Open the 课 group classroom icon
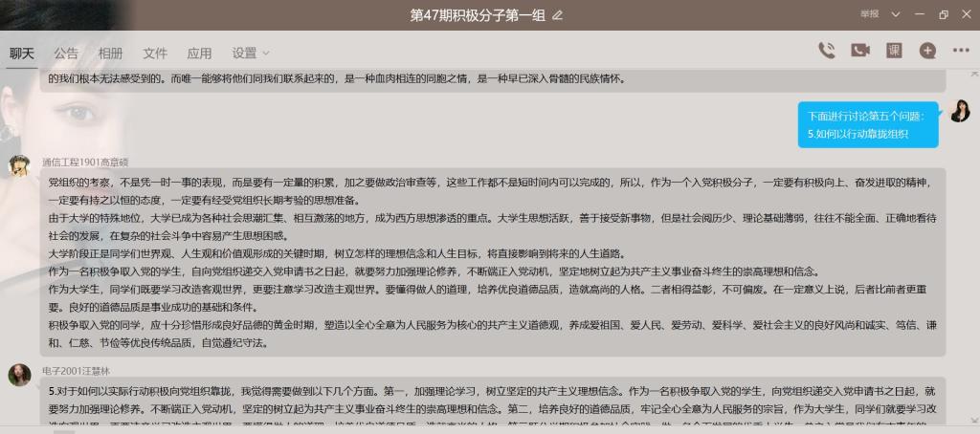This screenshot has height=434, width=980. pyautogui.click(x=894, y=51)
